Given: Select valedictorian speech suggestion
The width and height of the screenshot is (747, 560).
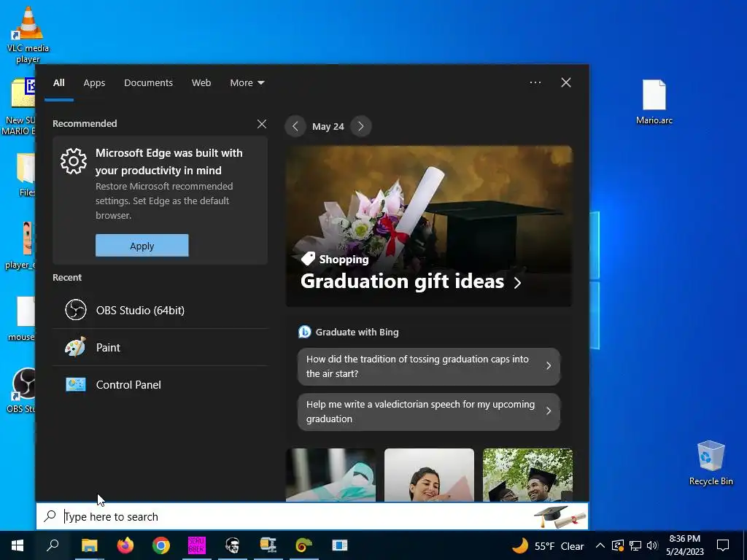Looking at the screenshot, I should click(x=429, y=411).
